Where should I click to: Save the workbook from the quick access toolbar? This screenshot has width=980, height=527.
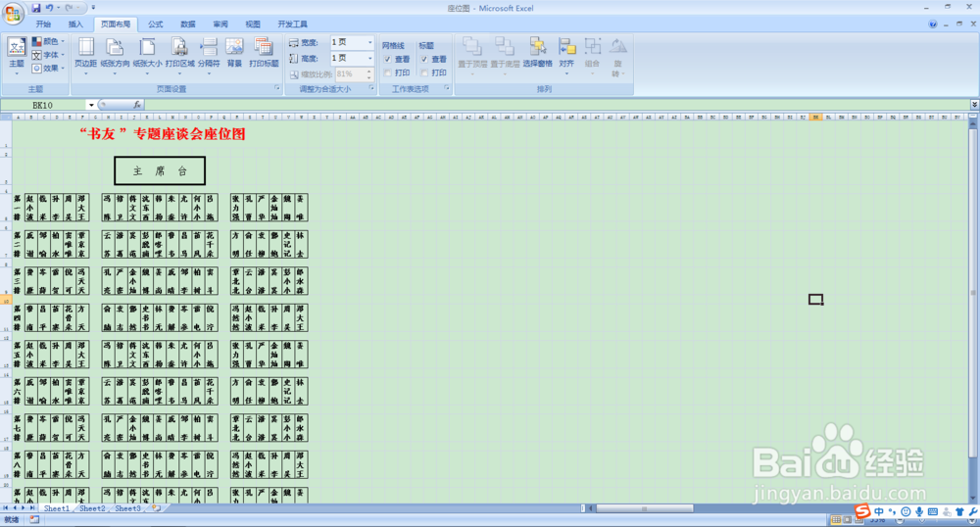coord(35,8)
